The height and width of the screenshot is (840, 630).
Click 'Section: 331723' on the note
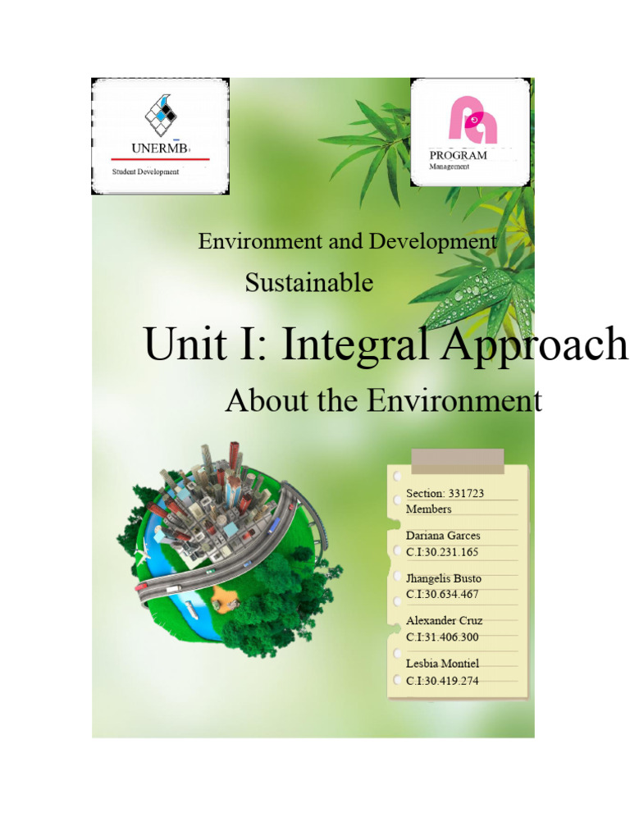[x=445, y=493]
